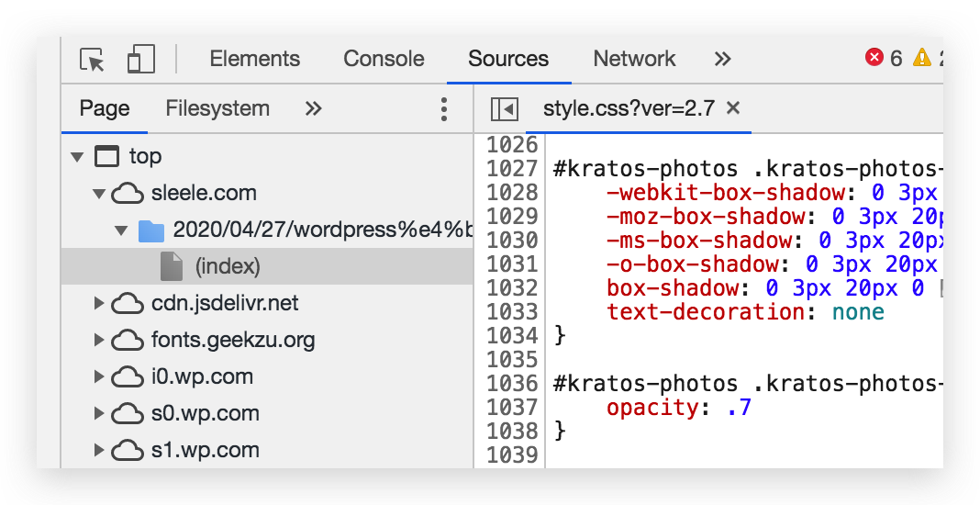
Task: Click the box-shadow property on line 1032
Action: pyautogui.click(x=673, y=288)
